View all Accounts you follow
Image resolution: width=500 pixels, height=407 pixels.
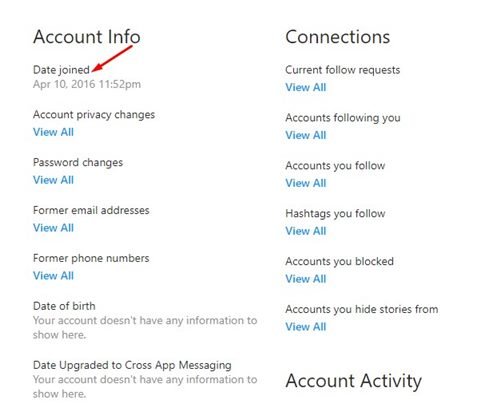pyautogui.click(x=306, y=183)
